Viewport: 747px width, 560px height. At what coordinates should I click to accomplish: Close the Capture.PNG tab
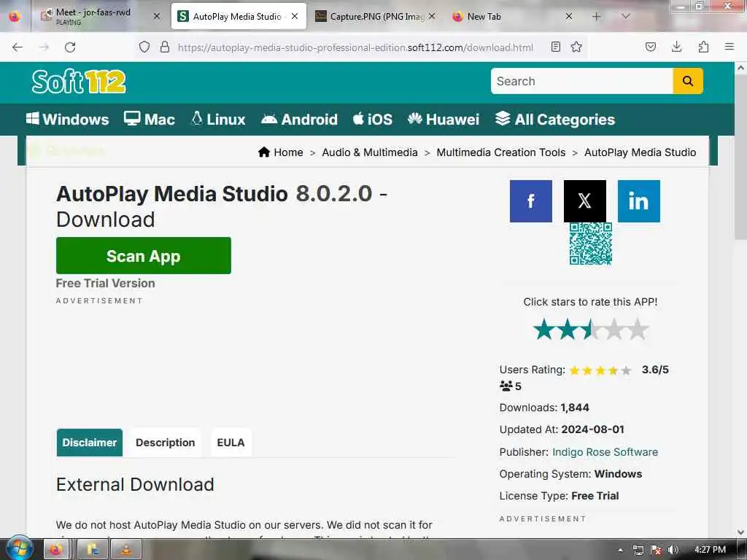pyautogui.click(x=432, y=16)
